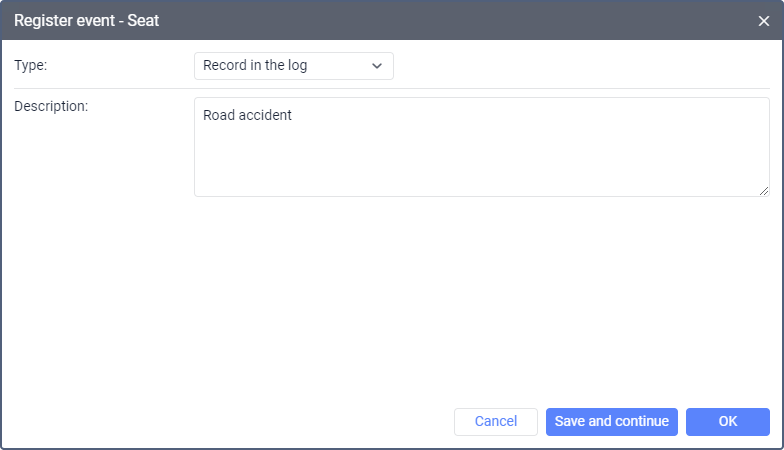The image size is (784, 450).
Task: Confirm the event with OK
Action: 728,422
